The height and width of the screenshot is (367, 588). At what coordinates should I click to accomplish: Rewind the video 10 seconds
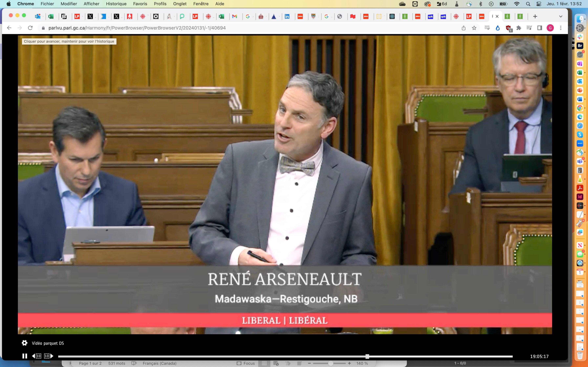[36, 356]
